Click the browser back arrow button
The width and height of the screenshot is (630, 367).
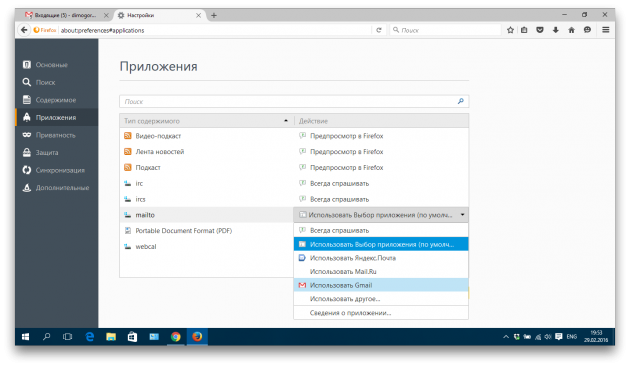point(24,30)
